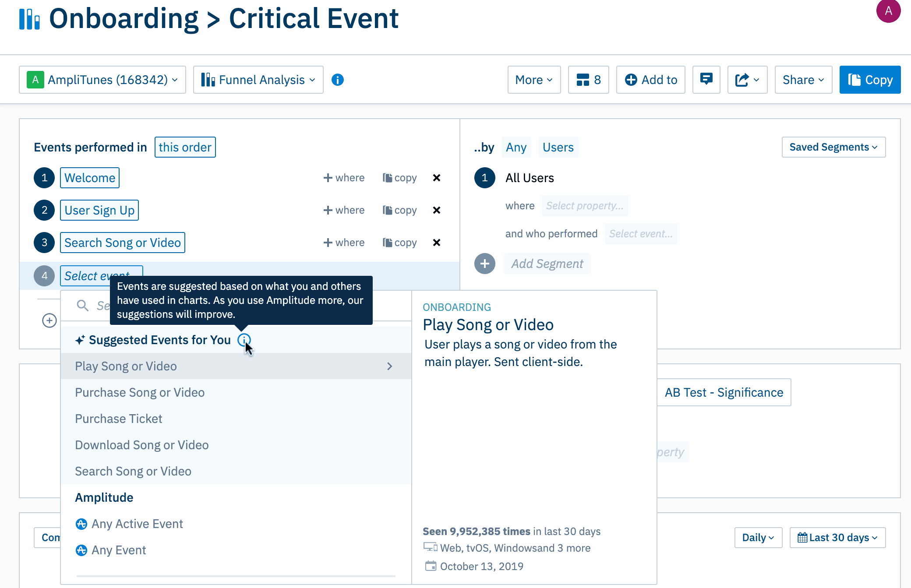Click the info icon beside Funnel Analysis

pos(338,80)
